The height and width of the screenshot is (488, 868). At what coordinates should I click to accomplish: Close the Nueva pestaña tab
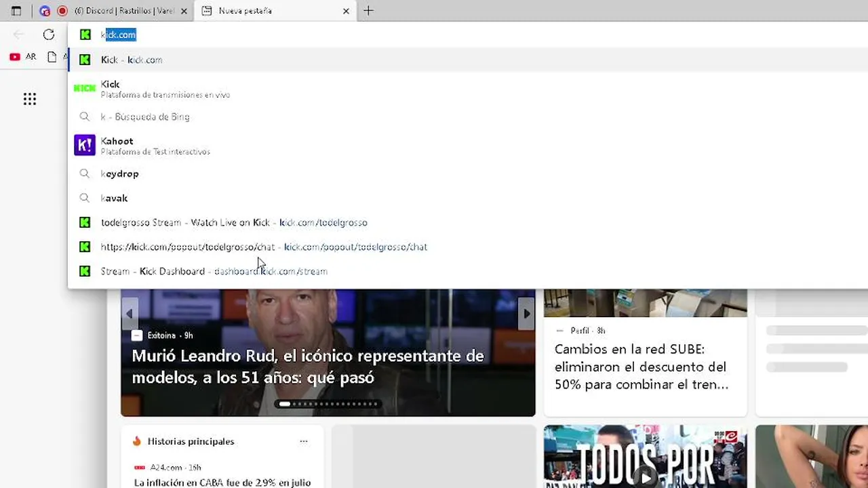(346, 11)
